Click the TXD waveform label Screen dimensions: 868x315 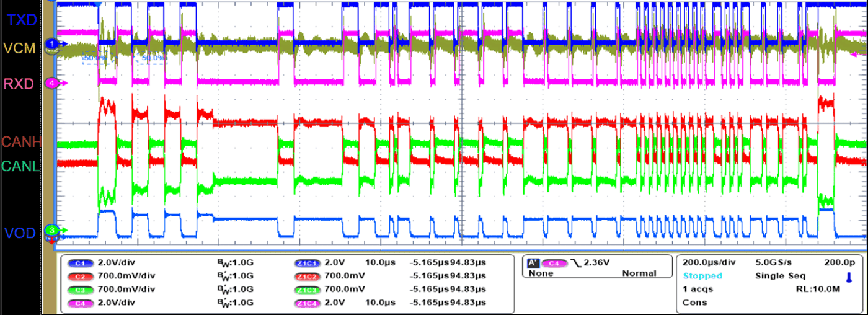pyautogui.click(x=21, y=20)
